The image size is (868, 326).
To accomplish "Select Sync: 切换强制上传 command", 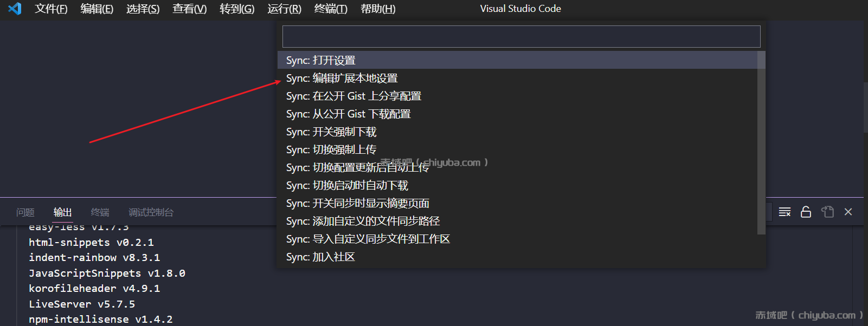I will (x=517, y=149).
